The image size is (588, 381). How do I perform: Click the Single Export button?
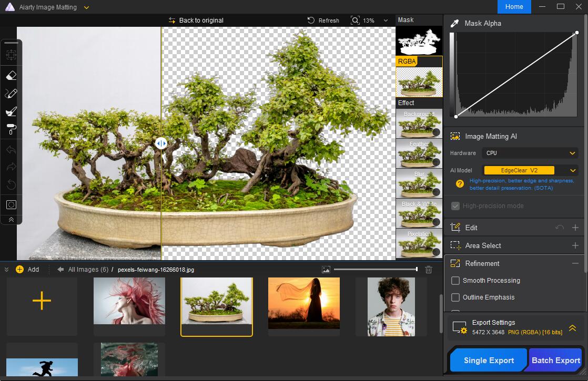[489, 361]
